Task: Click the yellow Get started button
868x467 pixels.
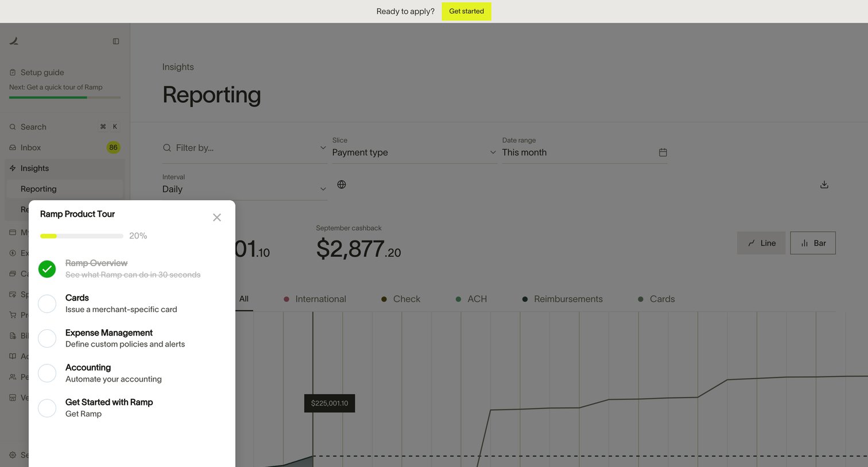Action: coord(467,11)
